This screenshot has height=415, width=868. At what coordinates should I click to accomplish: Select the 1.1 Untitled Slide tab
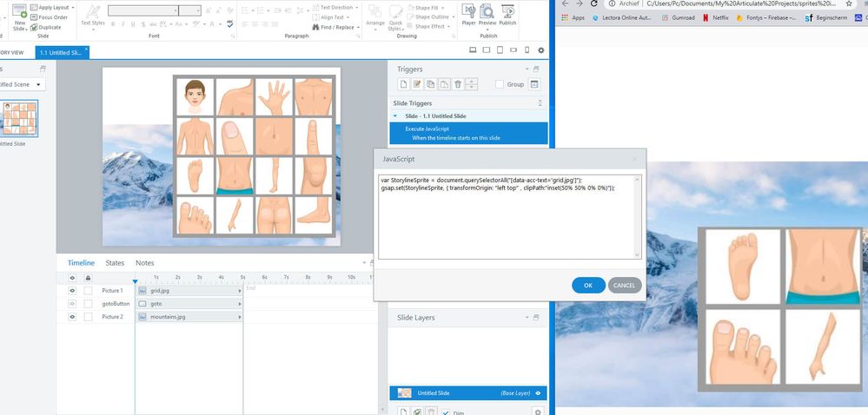tap(62, 53)
